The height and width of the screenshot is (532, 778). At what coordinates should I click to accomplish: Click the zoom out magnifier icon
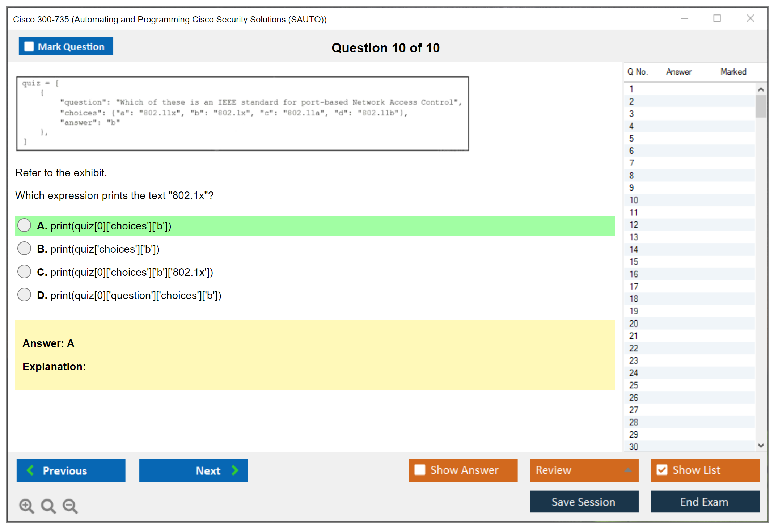[70, 506]
